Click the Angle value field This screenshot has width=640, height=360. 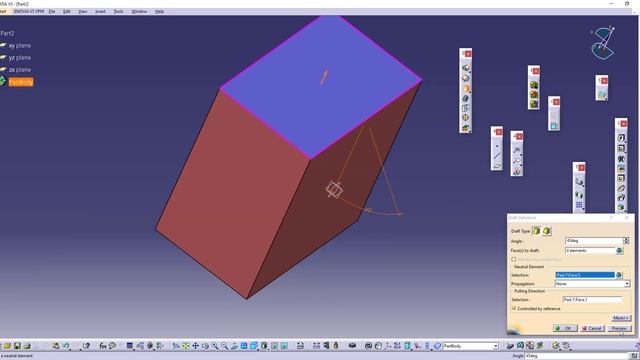click(x=593, y=241)
